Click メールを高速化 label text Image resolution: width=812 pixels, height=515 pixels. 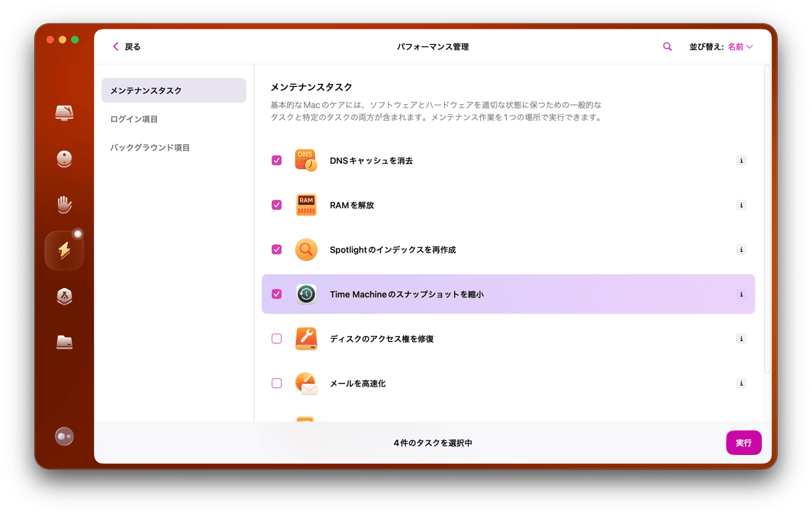(x=358, y=384)
